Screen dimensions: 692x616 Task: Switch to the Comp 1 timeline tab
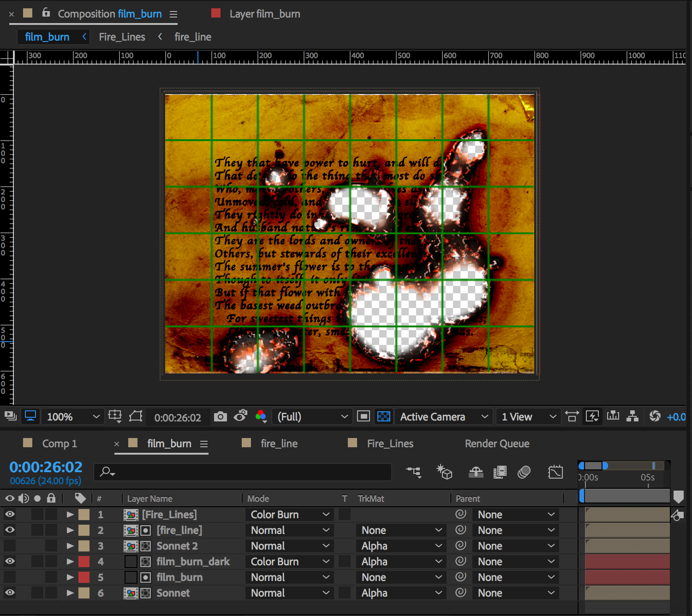point(60,444)
